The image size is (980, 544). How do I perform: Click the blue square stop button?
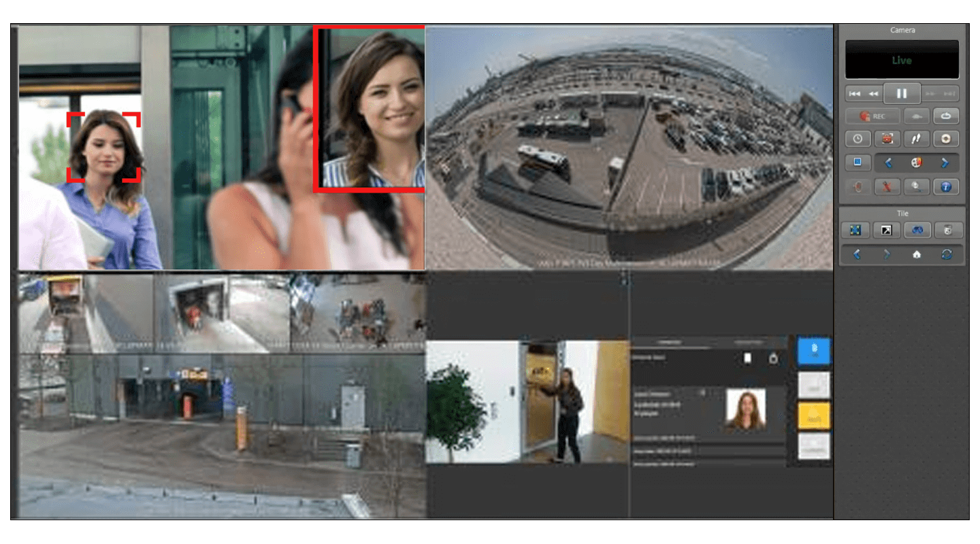[857, 163]
